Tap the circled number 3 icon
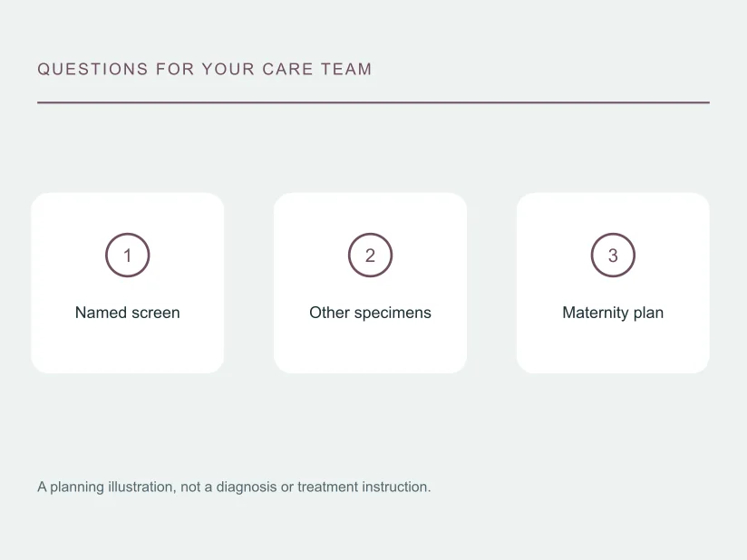The image size is (747, 560). click(613, 255)
